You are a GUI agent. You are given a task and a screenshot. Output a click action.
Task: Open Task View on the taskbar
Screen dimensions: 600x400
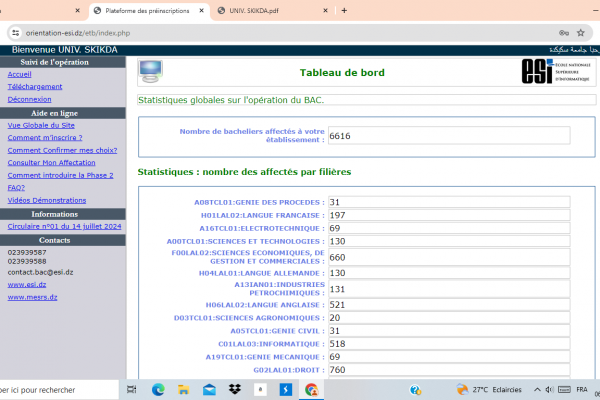tap(132, 390)
